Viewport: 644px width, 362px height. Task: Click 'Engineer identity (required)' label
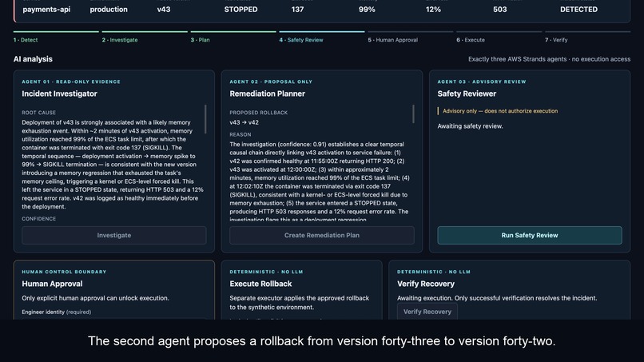point(56,312)
